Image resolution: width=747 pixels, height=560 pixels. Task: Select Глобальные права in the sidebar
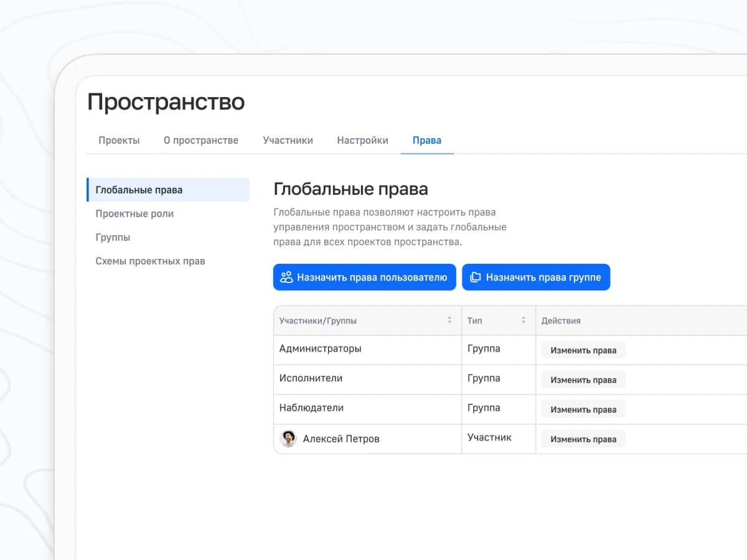[x=139, y=190]
